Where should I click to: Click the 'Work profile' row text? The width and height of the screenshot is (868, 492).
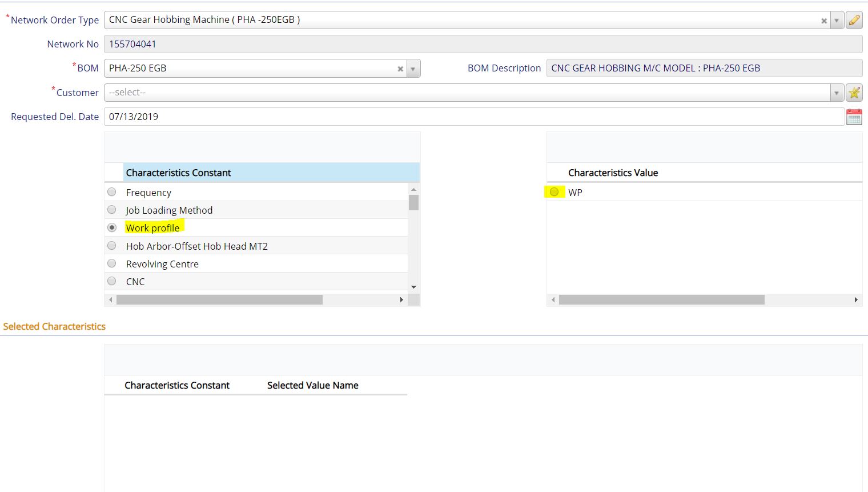click(152, 227)
